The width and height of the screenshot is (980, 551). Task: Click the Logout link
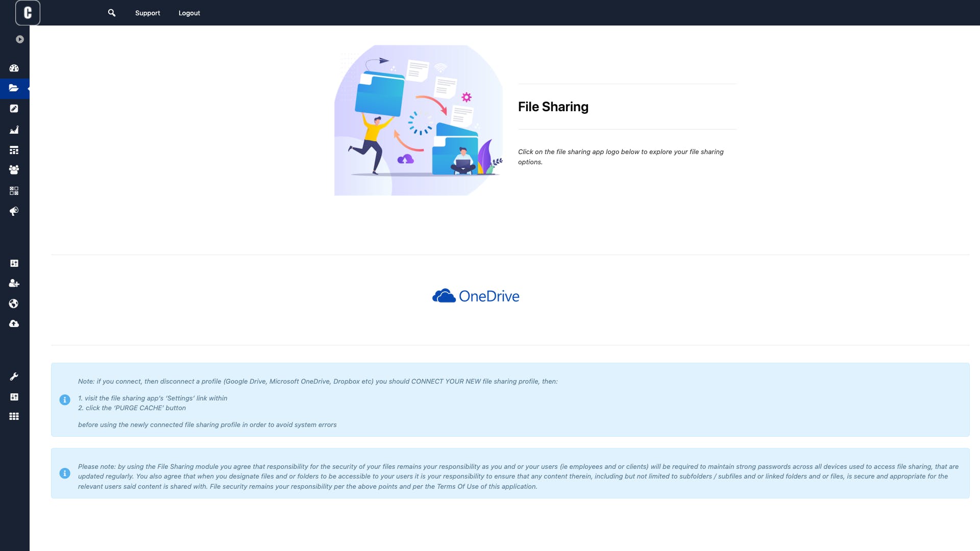tap(189, 13)
